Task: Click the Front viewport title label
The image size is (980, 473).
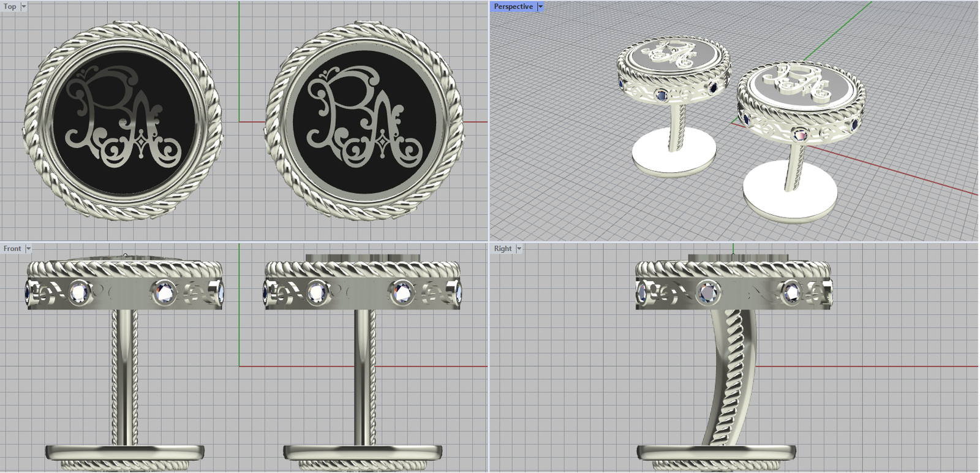Action: pyautogui.click(x=12, y=249)
